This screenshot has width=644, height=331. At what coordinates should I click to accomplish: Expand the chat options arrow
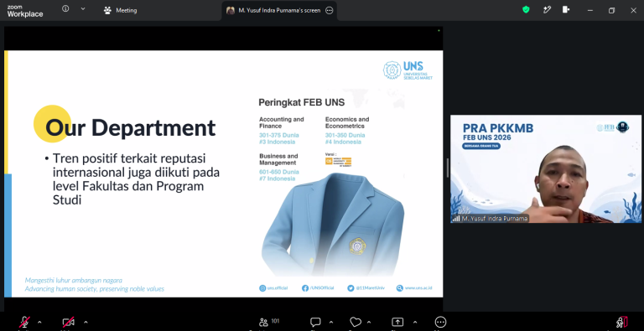[331, 322]
